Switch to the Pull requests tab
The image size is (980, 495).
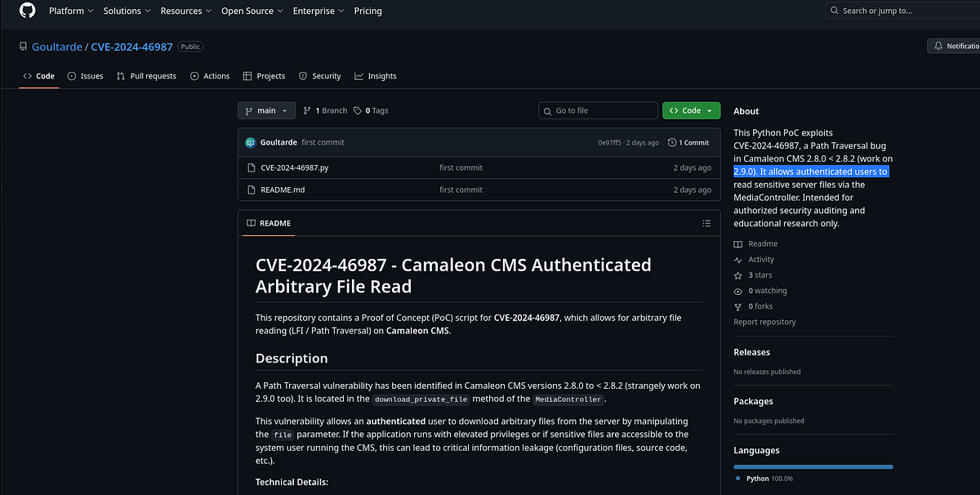(x=146, y=76)
